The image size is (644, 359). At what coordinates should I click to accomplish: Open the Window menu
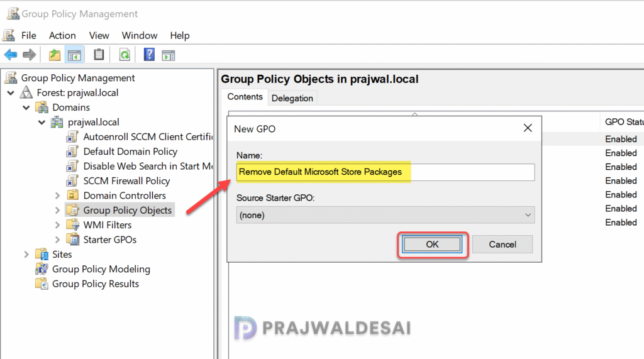140,35
